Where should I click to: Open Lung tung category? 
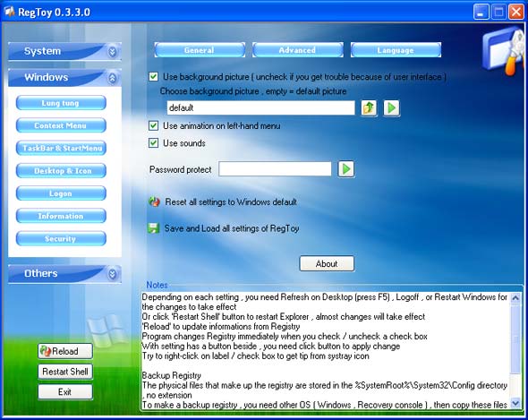61,103
